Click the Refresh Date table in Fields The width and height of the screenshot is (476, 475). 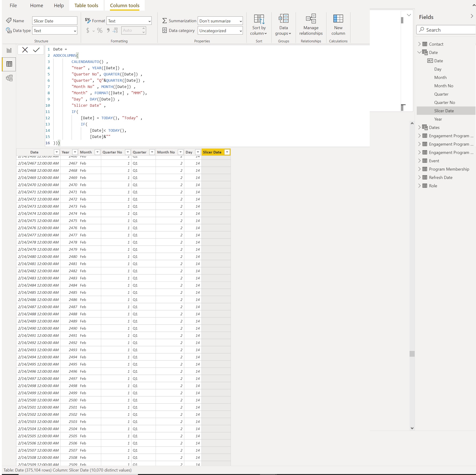point(441,177)
